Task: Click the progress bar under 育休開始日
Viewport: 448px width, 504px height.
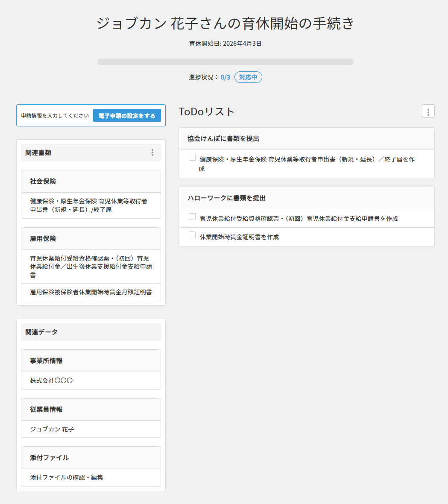Action: (x=225, y=62)
